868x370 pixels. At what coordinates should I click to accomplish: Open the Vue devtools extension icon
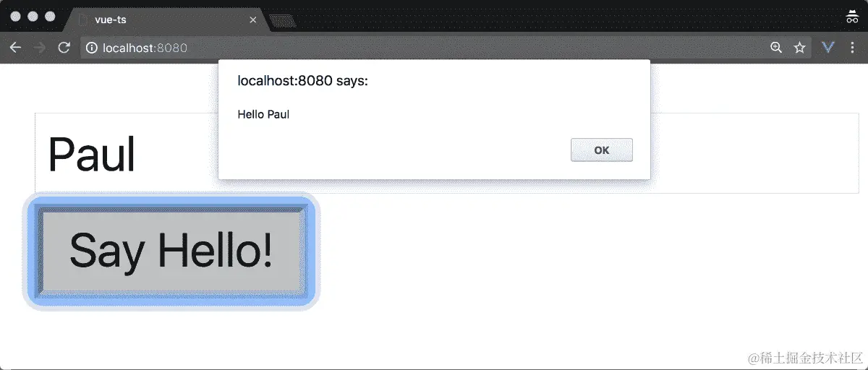[x=829, y=48]
